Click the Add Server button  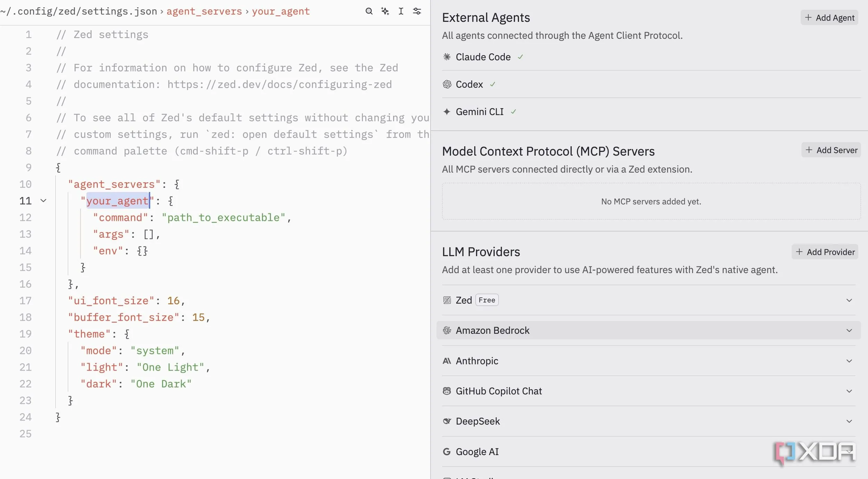point(831,150)
